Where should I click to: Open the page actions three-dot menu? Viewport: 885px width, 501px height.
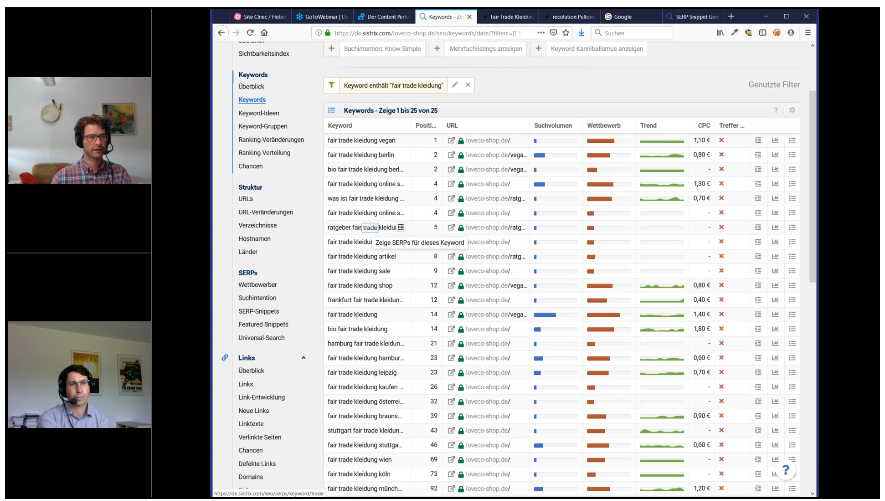541,33
